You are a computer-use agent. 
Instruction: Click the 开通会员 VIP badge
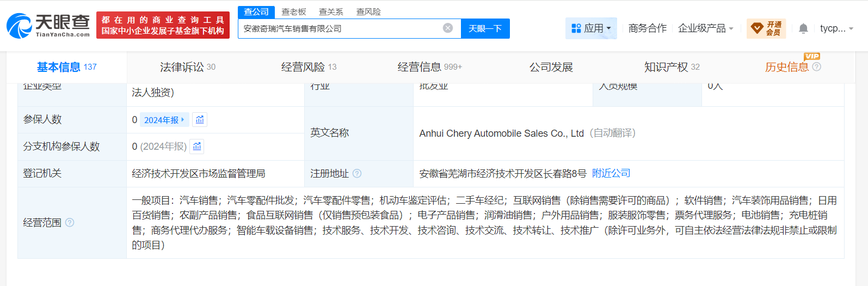(766, 28)
